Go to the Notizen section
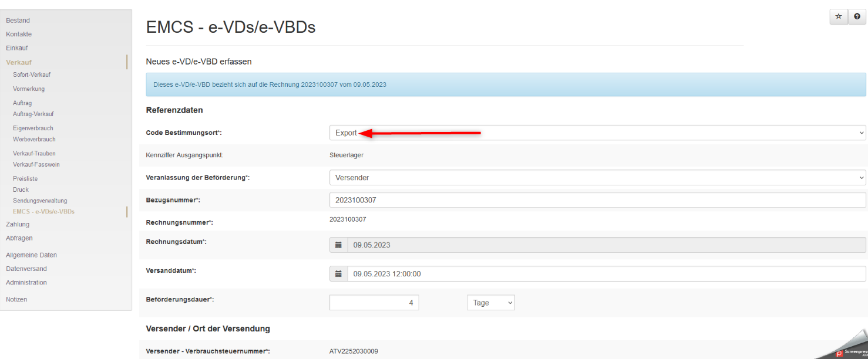Screen dimensions: 868x359 [16, 299]
